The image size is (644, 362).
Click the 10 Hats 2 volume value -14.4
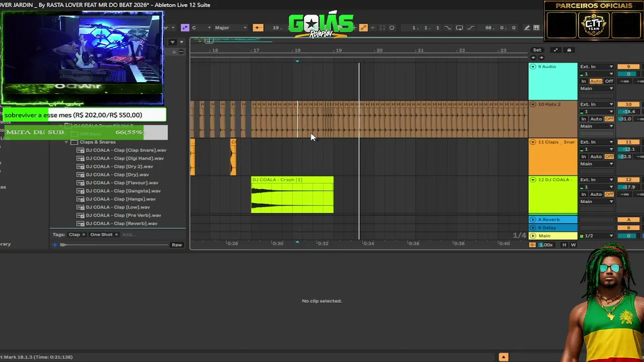coord(628,112)
